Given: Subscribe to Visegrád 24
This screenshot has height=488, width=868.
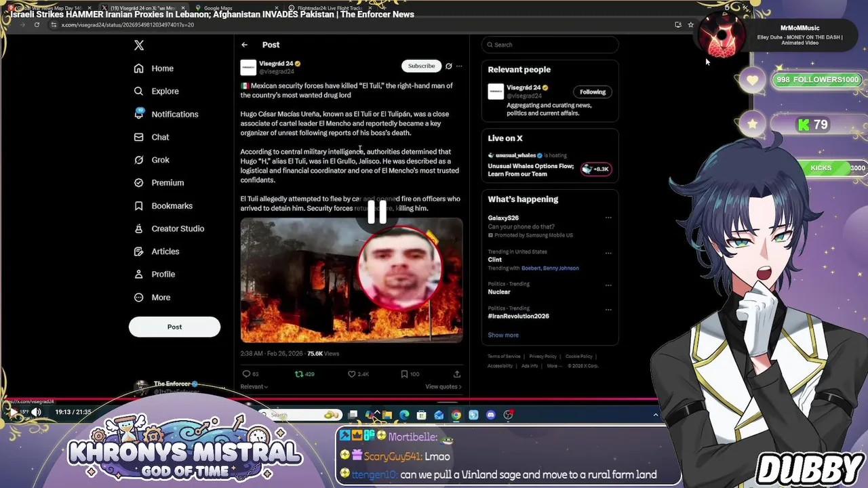Looking at the screenshot, I should coord(421,66).
